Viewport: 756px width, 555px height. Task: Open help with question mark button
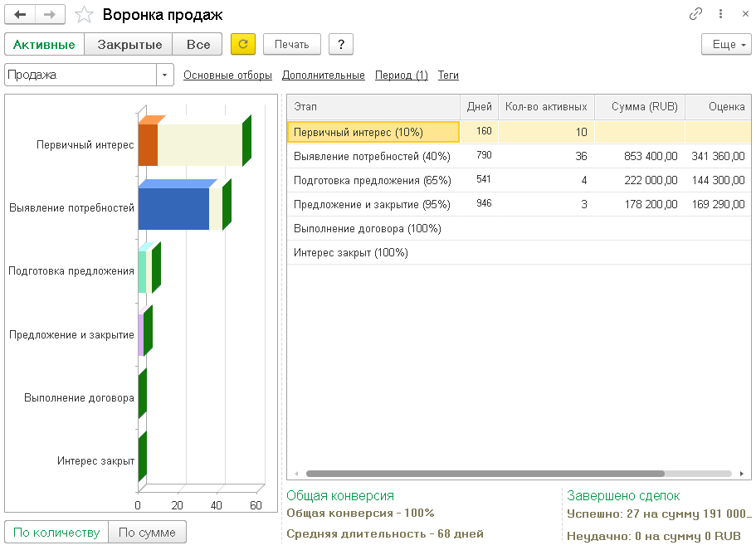pos(341,44)
